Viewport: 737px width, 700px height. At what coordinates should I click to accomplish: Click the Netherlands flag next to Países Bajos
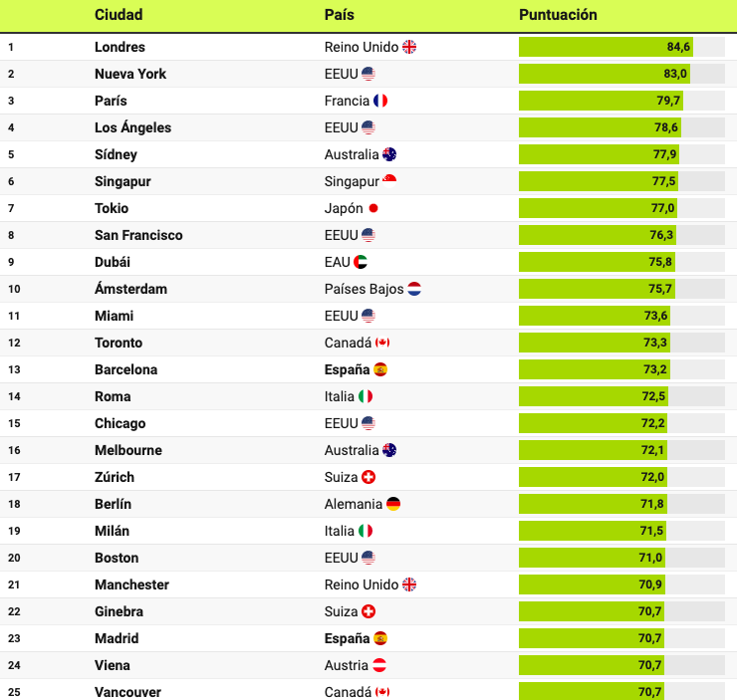(414, 289)
